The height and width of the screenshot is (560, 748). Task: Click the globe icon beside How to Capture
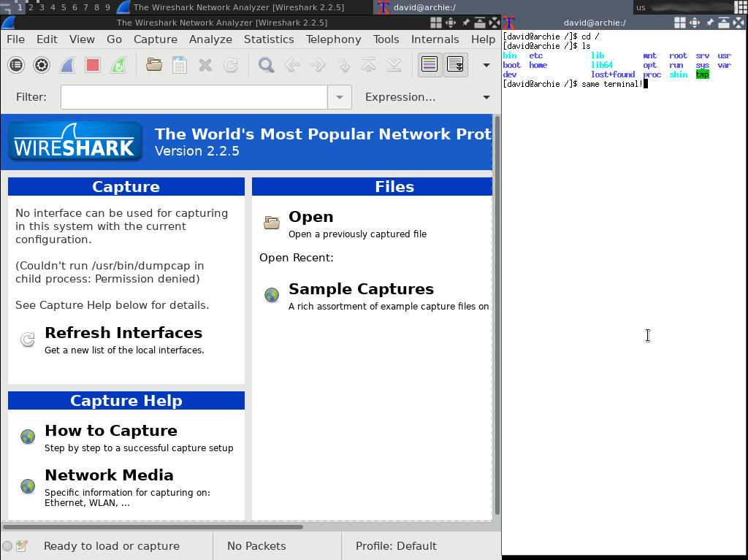pyautogui.click(x=28, y=437)
